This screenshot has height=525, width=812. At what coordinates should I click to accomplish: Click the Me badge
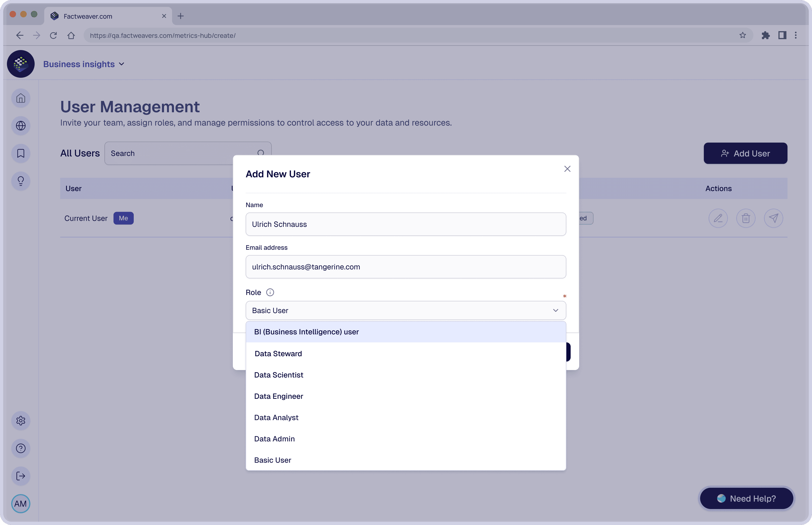(x=123, y=218)
